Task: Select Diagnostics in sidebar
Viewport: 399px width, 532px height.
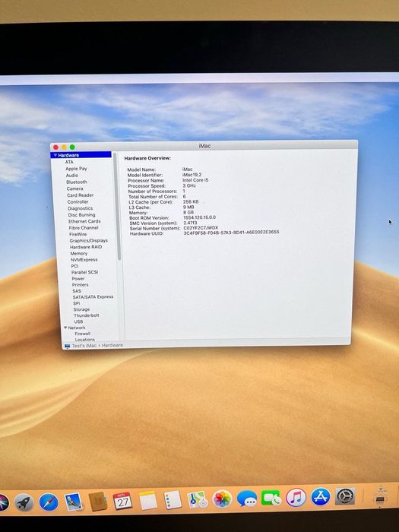Action: 80,208
